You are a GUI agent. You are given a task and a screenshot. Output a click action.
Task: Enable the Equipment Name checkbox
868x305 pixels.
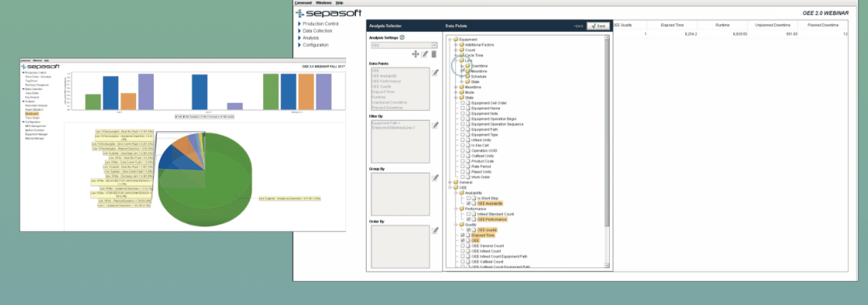(463, 108)
